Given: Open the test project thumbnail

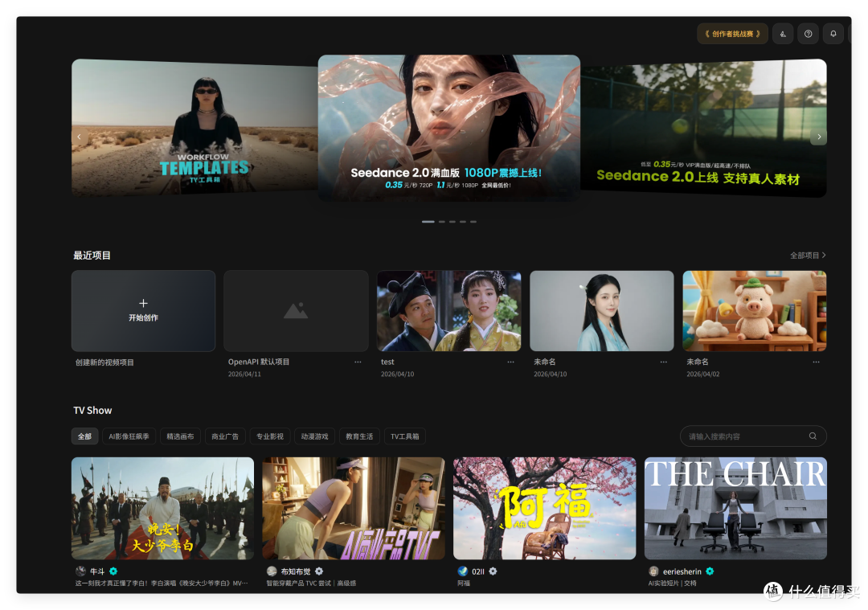Looking at the screenshot, I should [x=449, y=310].
